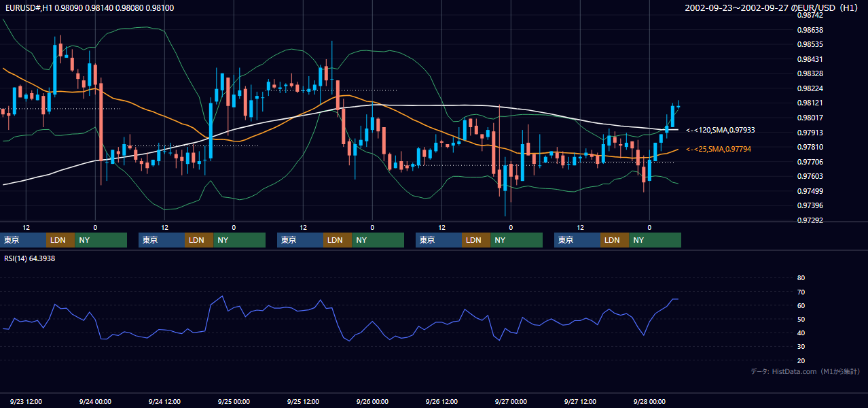
Task: Select the 2002-09-23〜2002-09-27 EUR/USD (H1) title
Action: coord(773,7)
